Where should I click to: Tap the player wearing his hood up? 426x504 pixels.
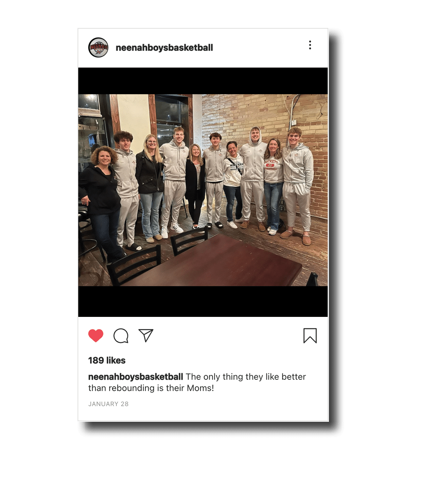(254, 177)
